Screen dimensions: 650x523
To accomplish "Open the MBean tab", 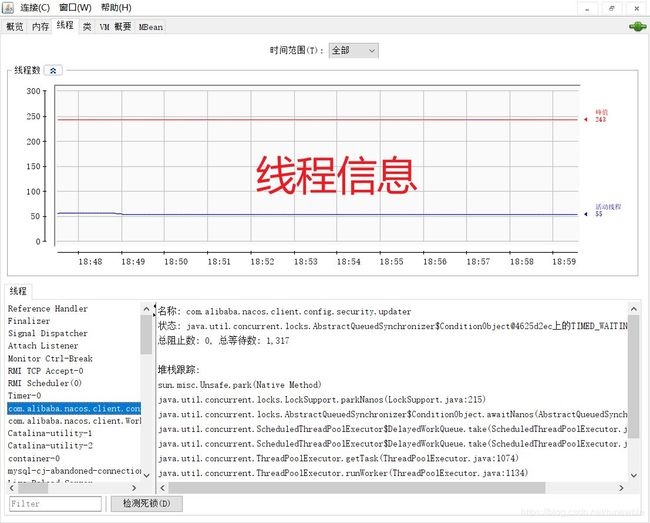I will coord(150,27).
